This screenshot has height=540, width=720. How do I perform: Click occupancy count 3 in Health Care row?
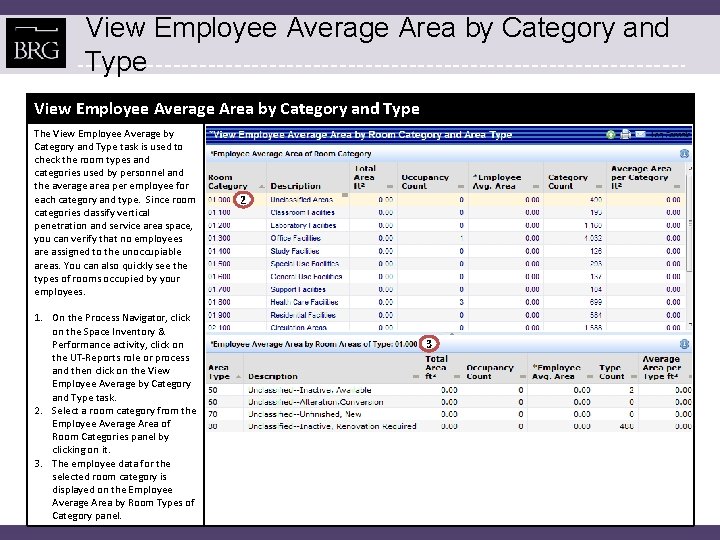click(x=461, y=302)
